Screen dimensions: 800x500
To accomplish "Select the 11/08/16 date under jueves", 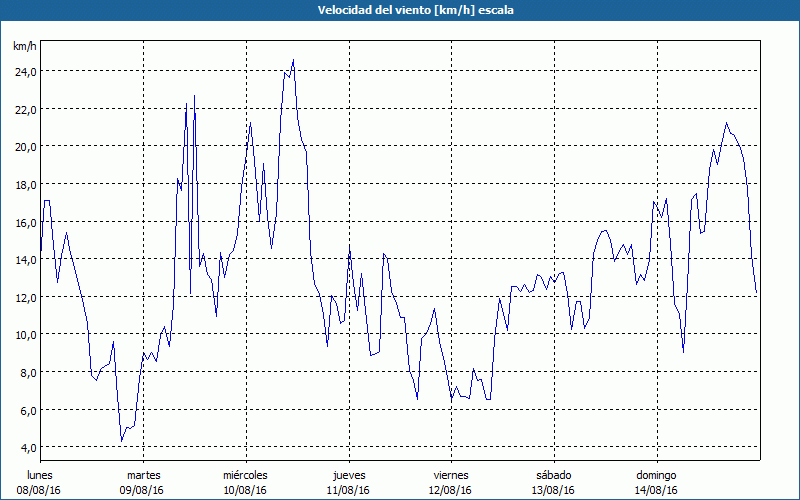I will [x=348, y=490].
